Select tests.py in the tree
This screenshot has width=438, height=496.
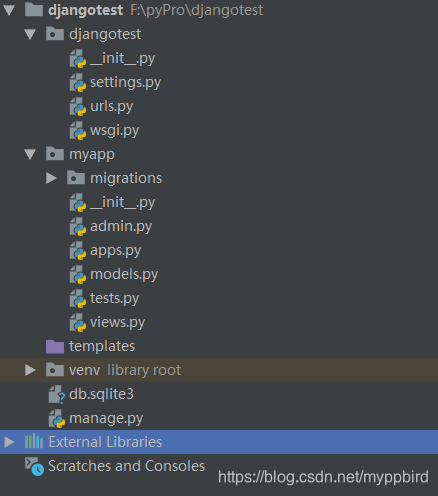[114, 299]
